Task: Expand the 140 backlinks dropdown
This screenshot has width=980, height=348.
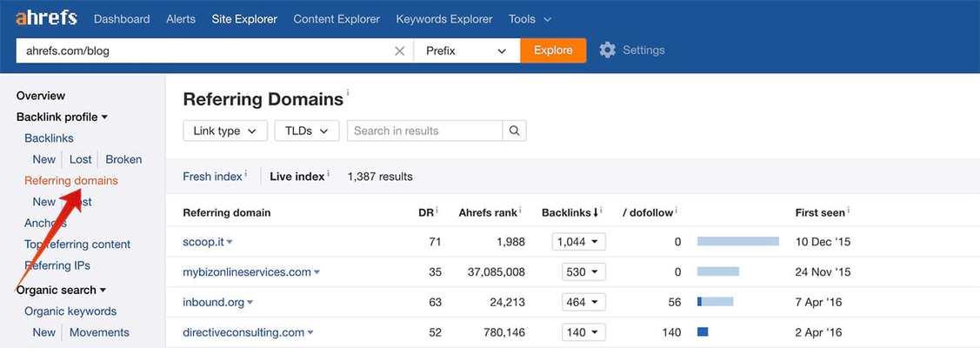Action: tap(583, 332)
